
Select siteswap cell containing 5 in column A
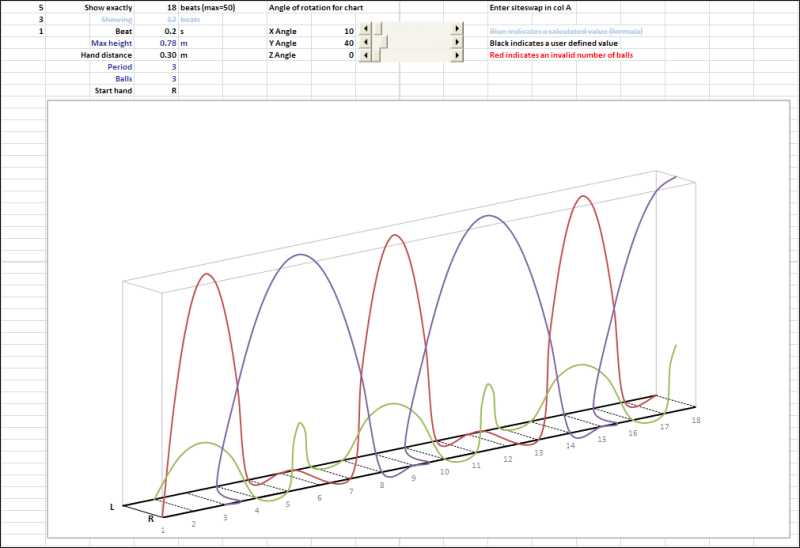tap(23, 8)
